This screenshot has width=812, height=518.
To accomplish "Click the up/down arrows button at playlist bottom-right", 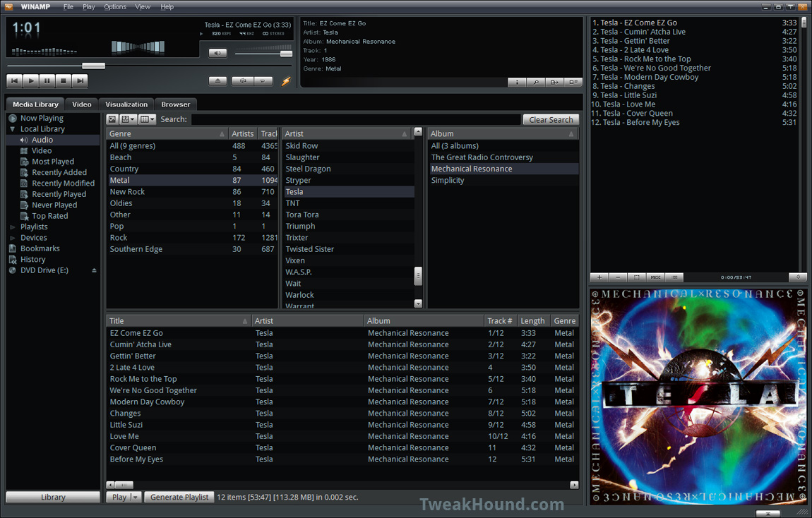I will [x=798, y=277].
